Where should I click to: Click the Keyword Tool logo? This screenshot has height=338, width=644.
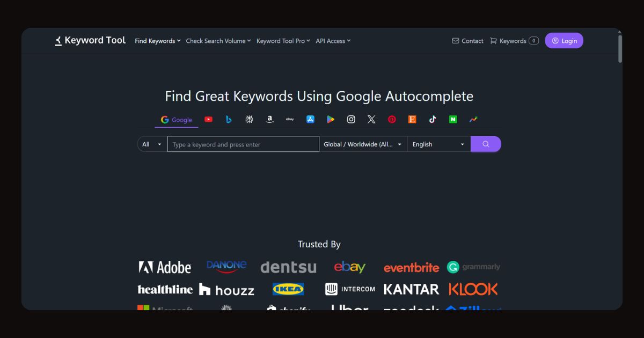click(90, 40)
